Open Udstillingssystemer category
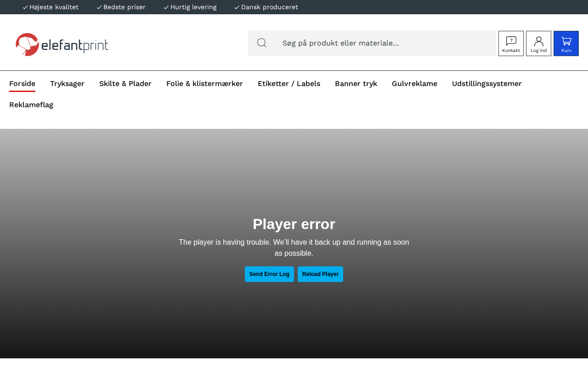Screen dimensions: 588x368 486,84
